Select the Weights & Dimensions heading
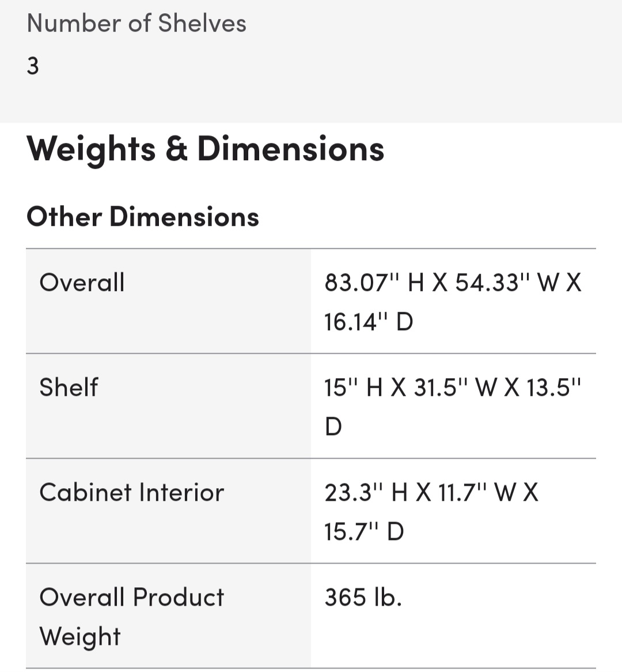This screenshot has width=622, height=672. pos(205,150)
